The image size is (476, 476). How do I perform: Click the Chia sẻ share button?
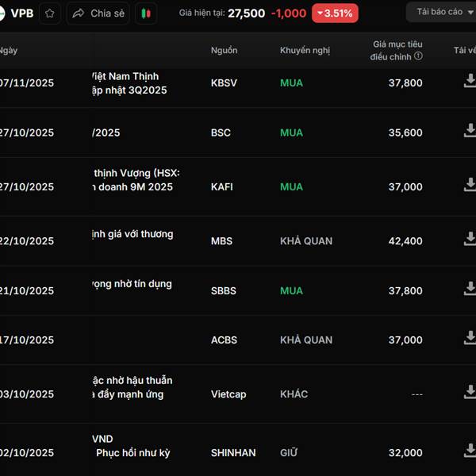pyautogui.click(x=98, y=13)
